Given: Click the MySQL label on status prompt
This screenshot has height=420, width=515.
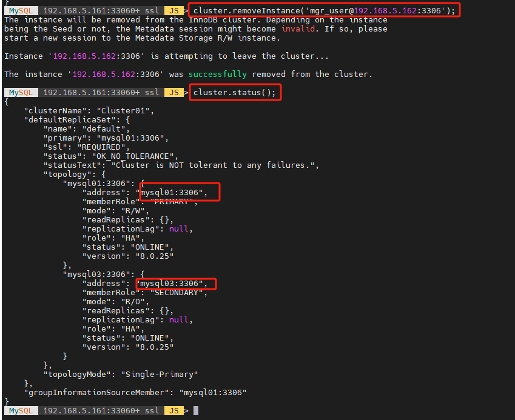Looking at the screenshot, I should [x=21, y=92].
